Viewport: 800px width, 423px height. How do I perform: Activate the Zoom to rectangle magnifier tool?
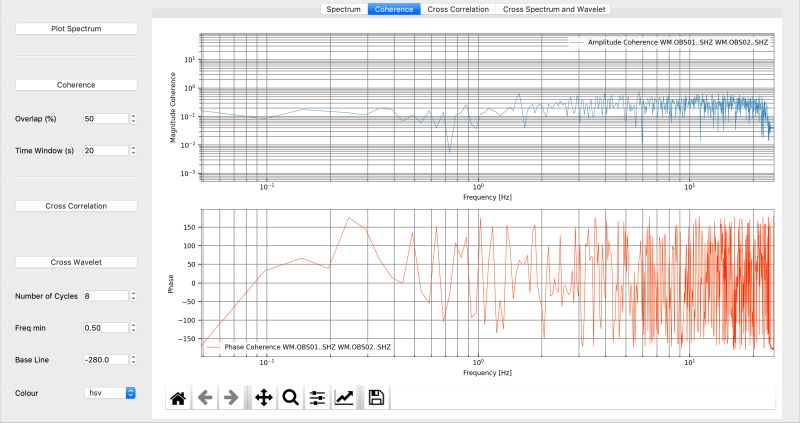[x=290, y=397]
